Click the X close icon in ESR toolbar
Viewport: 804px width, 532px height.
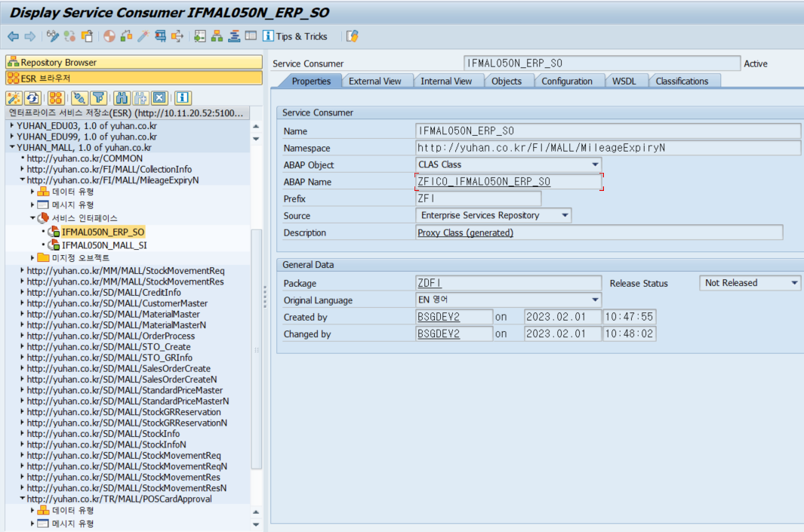[x=159, y=97]
